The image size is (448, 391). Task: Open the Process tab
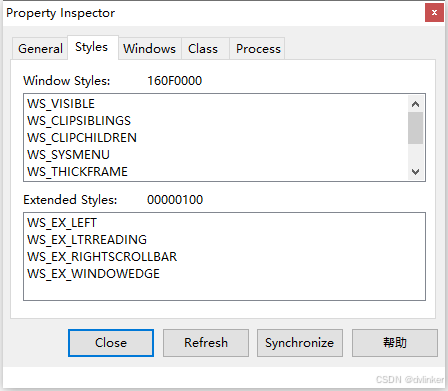[257, 49]
